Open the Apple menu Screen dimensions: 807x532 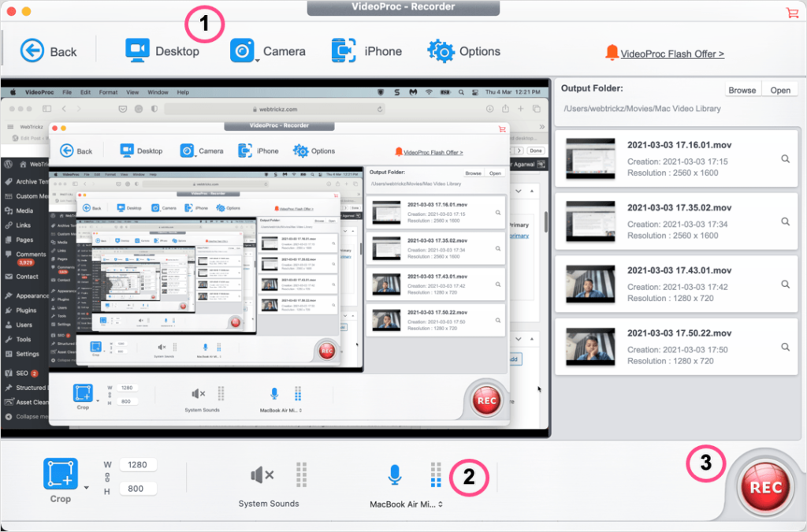[x=14, y=91]
